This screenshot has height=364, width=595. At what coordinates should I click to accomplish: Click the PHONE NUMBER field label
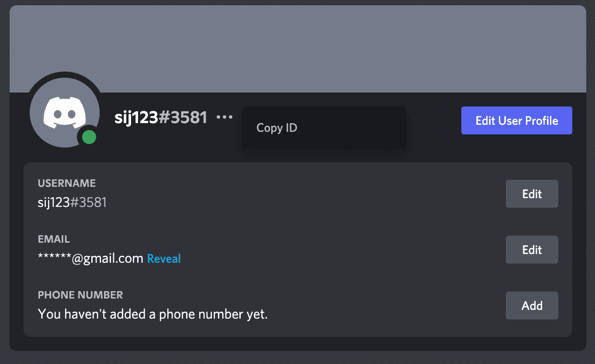[x=80, y=295]
